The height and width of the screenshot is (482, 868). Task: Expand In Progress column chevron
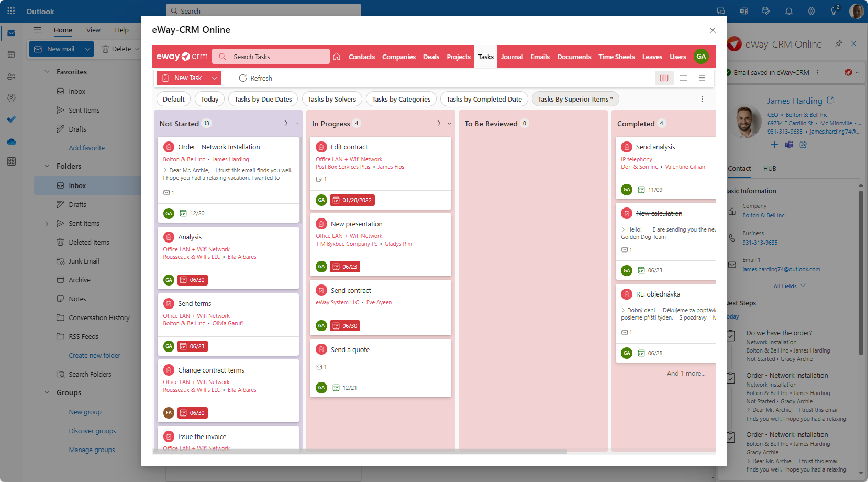tap(449, 124)
